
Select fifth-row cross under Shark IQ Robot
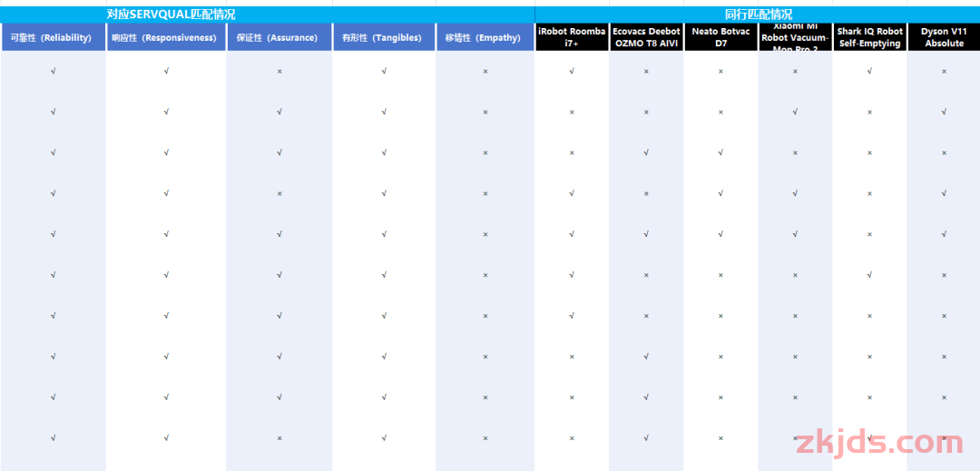[869, 234]
